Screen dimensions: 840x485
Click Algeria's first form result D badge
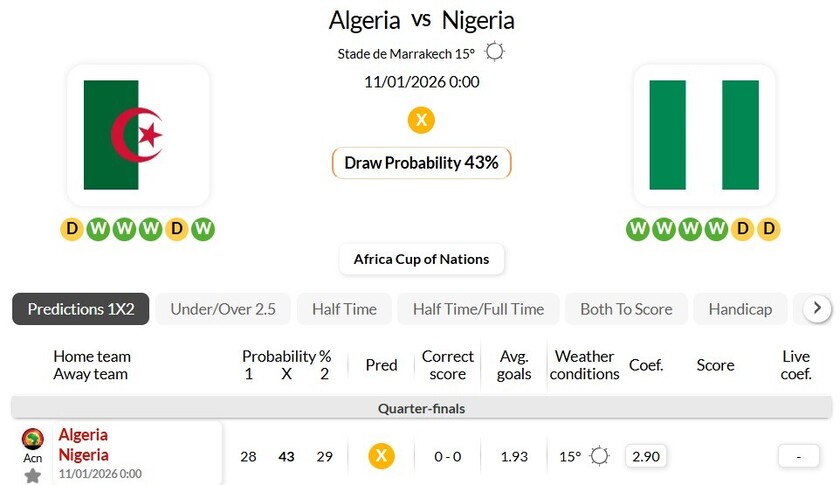[x=71, y=229]
